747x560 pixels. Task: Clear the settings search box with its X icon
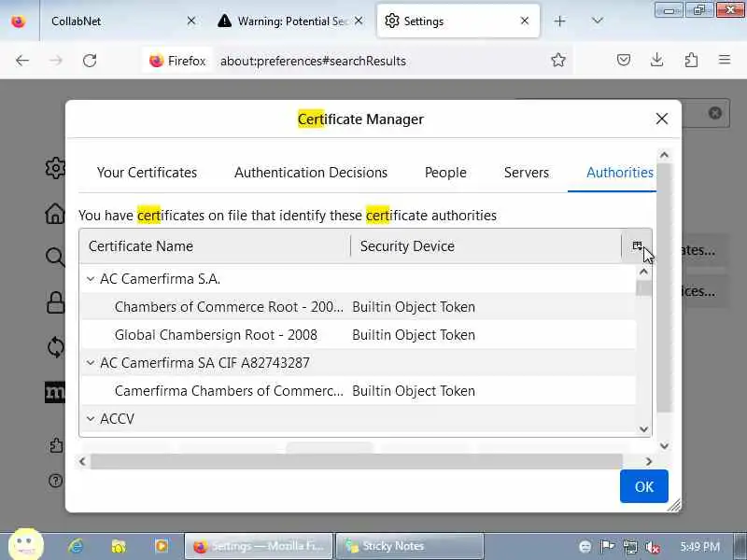pyautogui.click(x=714, y=113)
